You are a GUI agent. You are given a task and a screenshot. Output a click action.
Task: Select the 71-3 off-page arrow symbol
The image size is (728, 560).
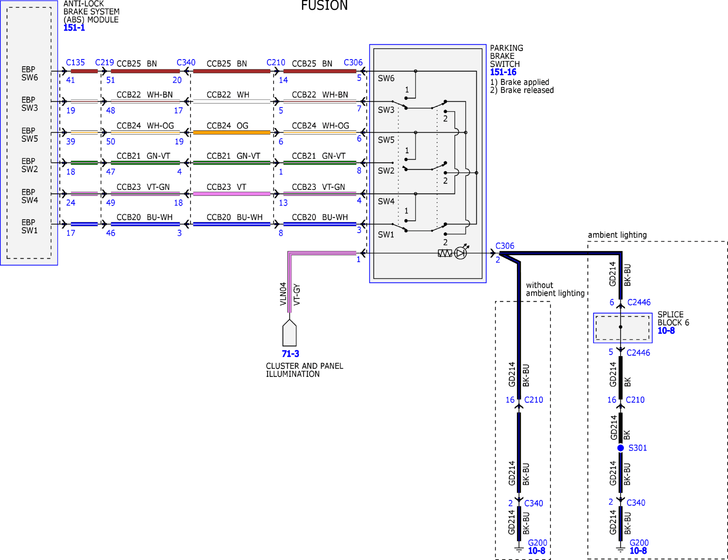[x=289, y=333]
